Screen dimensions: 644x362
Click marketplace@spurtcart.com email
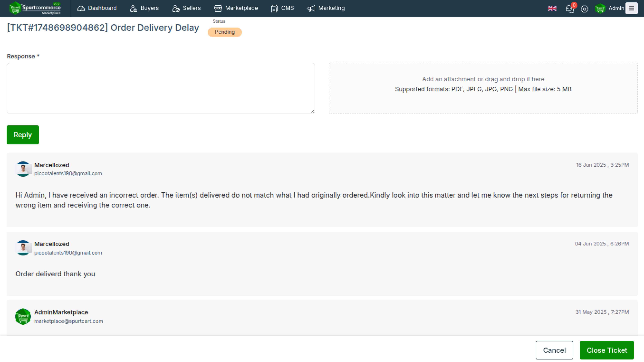coord(69,321)
